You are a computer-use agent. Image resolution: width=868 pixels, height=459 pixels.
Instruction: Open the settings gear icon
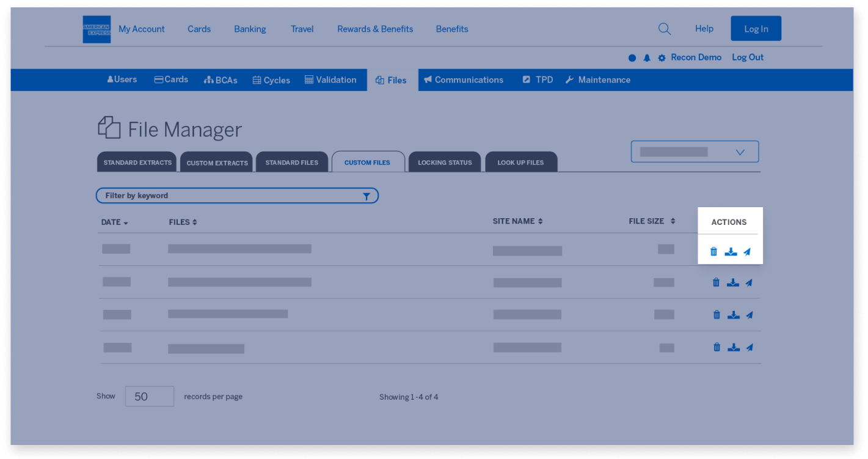(662, 57)
